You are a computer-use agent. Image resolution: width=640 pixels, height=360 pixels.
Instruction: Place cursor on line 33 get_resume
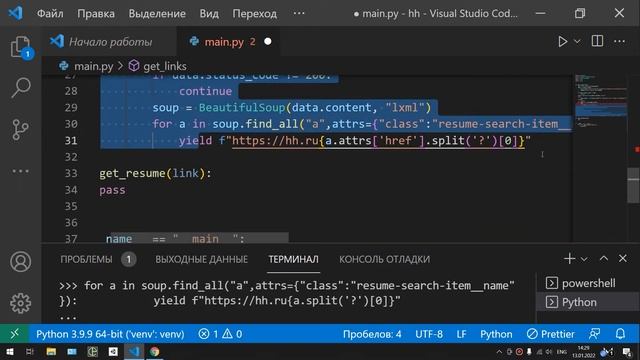(155, 173)
